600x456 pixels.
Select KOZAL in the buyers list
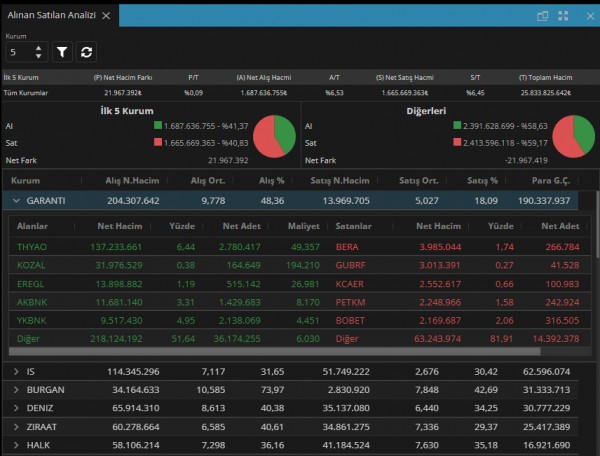tap(31, 265)
